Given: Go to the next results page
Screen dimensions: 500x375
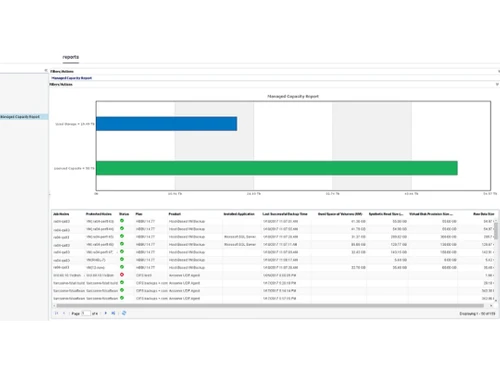Looking at the screenshot, I should point(106,313).
